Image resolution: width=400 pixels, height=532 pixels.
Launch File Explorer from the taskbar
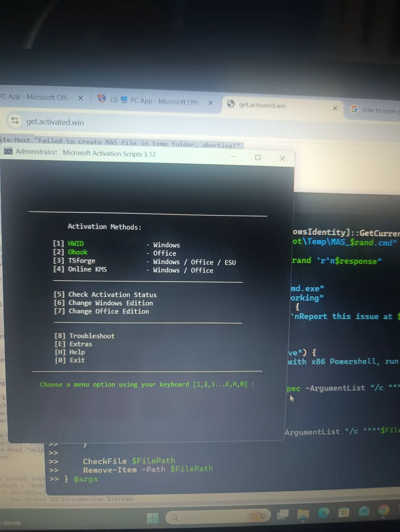tap(303, 514)
